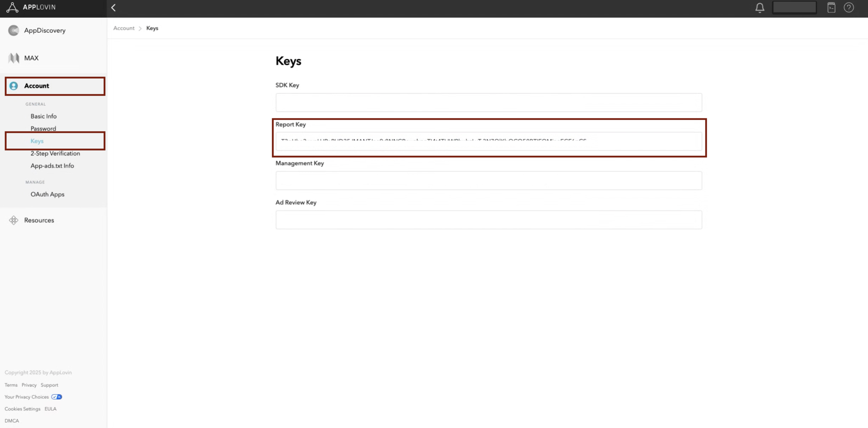868x428 pixels.
Task: Open the documentation icon in top bar
Action: pos(831,7)
